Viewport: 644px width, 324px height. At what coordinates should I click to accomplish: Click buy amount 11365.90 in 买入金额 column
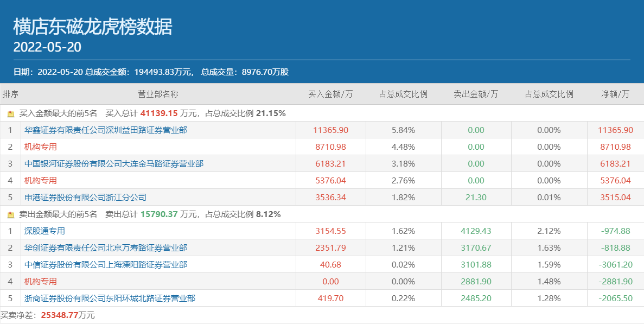coord(330,130)
